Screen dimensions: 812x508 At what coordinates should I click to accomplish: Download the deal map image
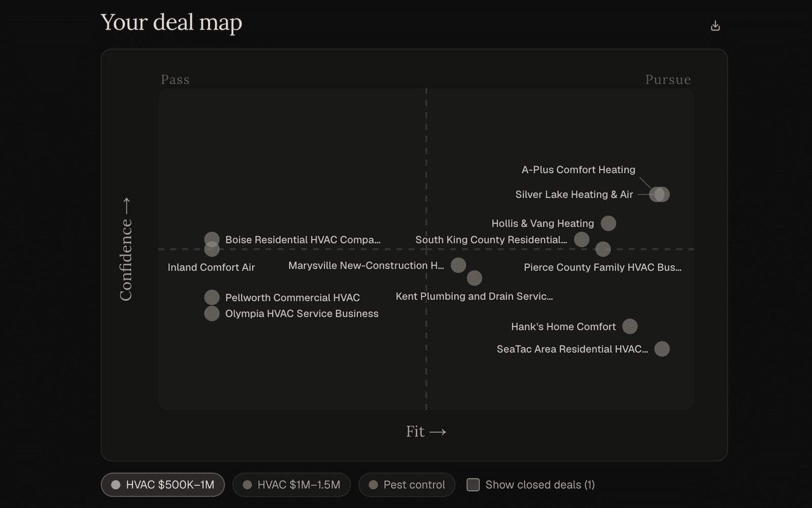(715, 25)
